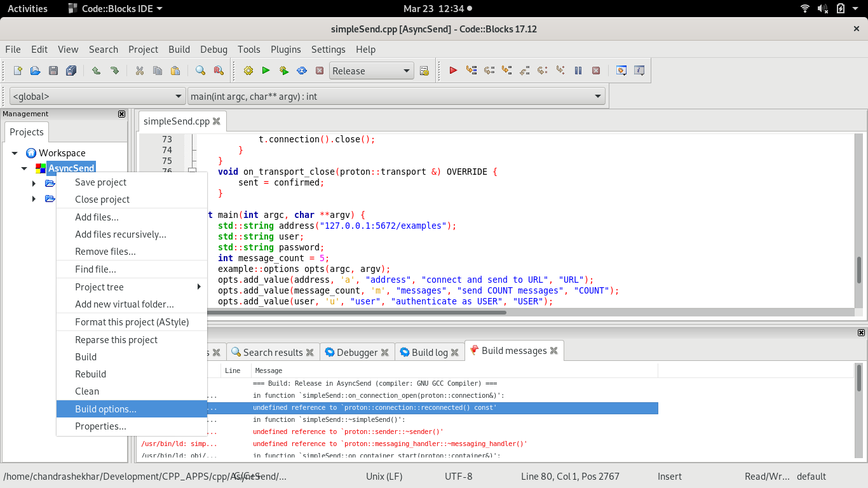Open the GNOME Activities overview

point(27,8)
